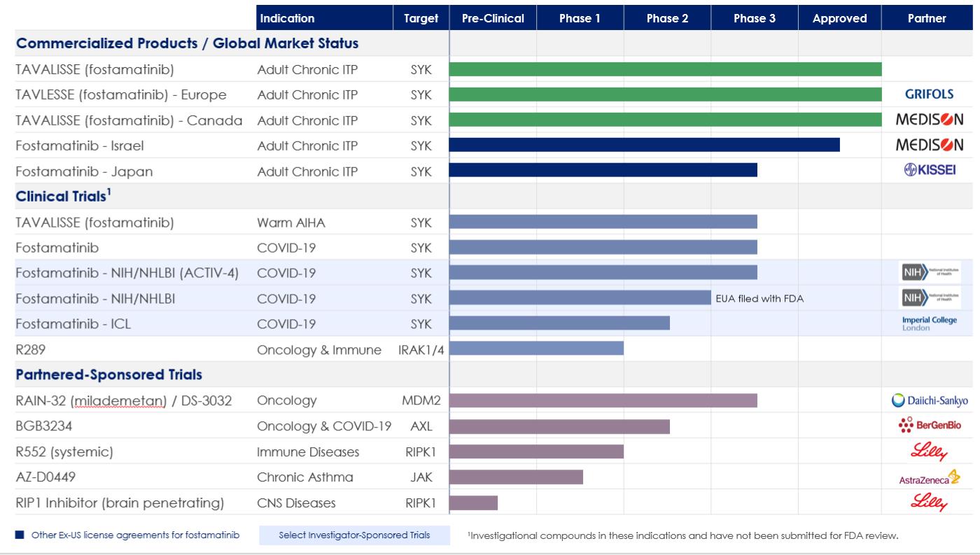The image size is (980, 555).
Task: Open the Imperial College London logo
Action: [x=929, y=323]
